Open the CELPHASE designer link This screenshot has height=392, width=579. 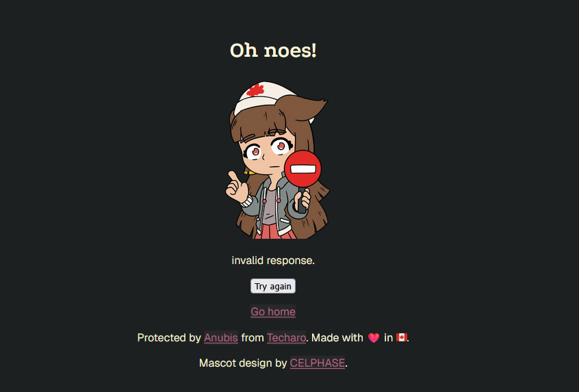[x=317, y=363]
